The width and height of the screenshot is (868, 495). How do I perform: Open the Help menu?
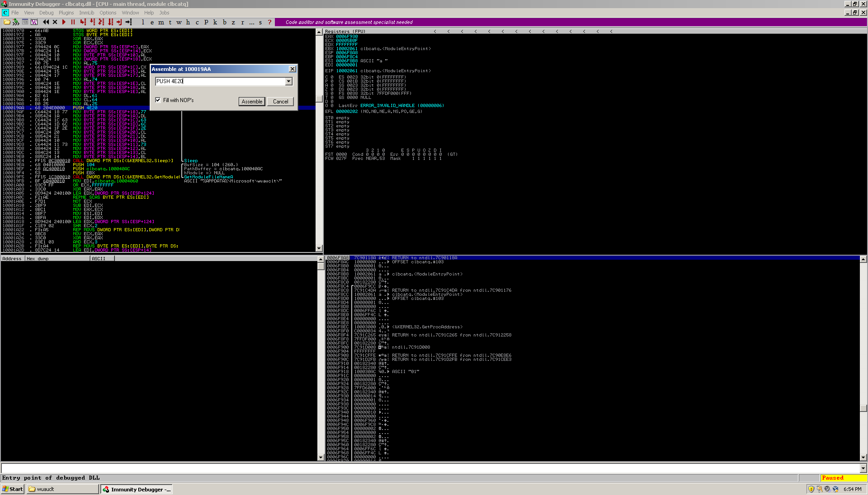click(x=149, y=13)
